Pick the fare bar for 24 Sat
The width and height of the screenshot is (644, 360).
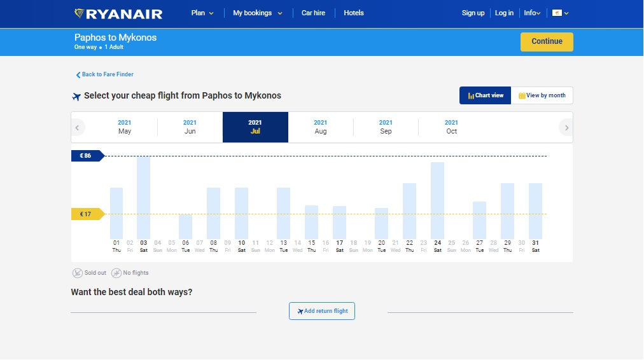click(437, 200)
